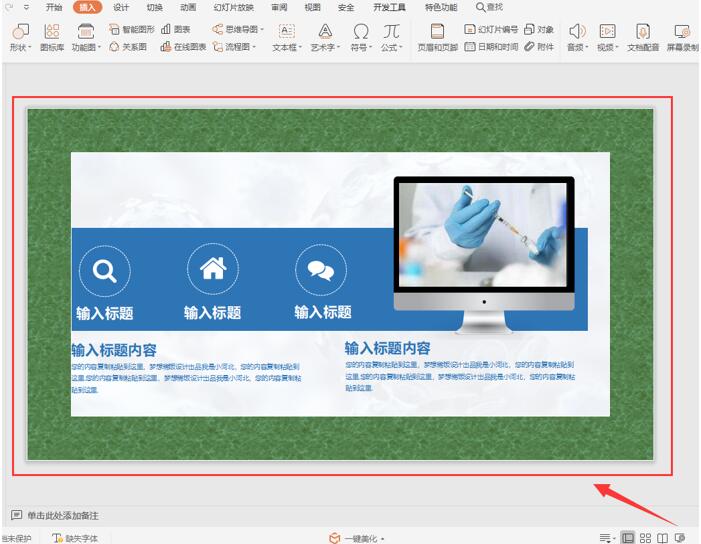The height and width of the screenshot is (544, 701).
Task: Open the 安全 security tab
Action: point(346,7)
